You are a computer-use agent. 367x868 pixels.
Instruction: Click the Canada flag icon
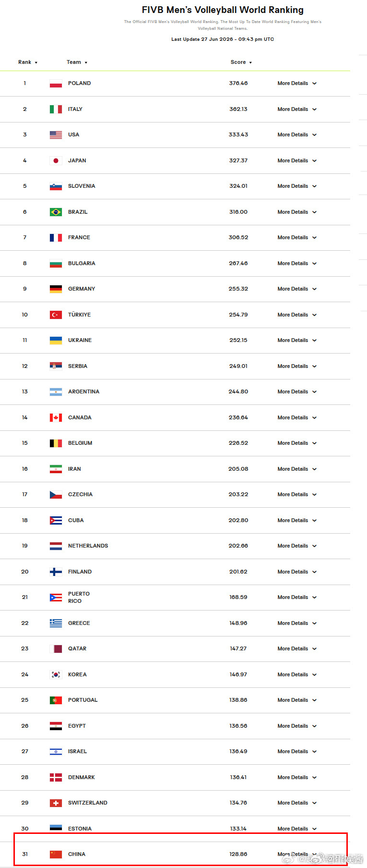point(56,417)
